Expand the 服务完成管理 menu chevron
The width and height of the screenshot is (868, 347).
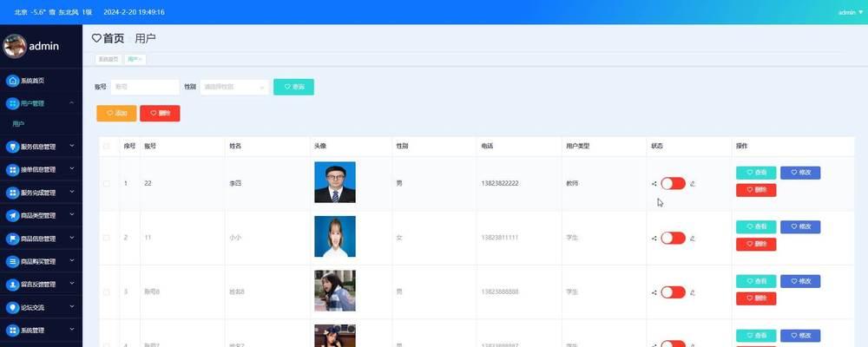[71, 192]
